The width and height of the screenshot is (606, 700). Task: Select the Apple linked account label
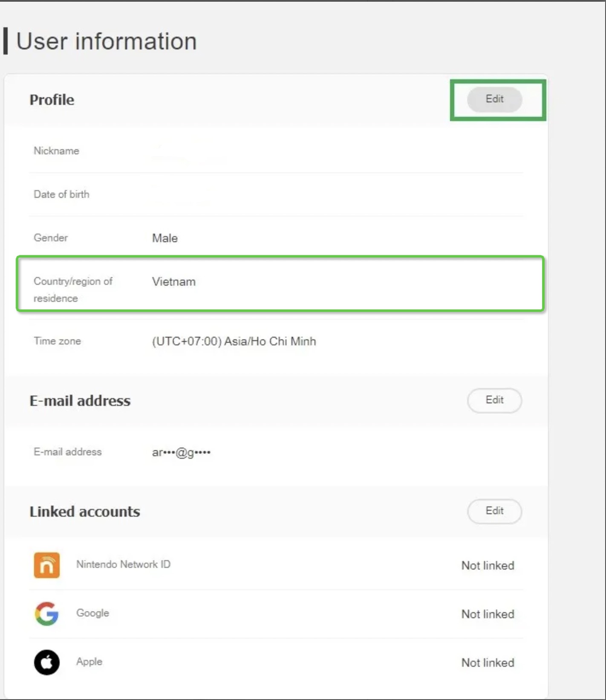(x=89, y=662)
